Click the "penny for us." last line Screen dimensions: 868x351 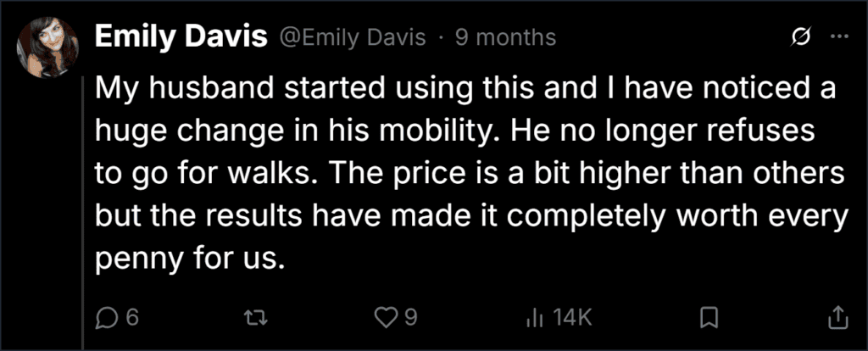pyautogui.click(x=189, y=259)
